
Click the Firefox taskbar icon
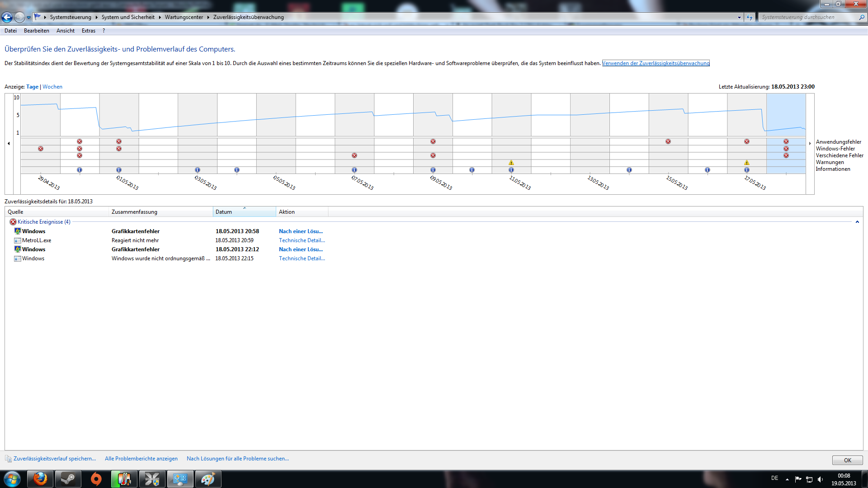tap(40, 479)
